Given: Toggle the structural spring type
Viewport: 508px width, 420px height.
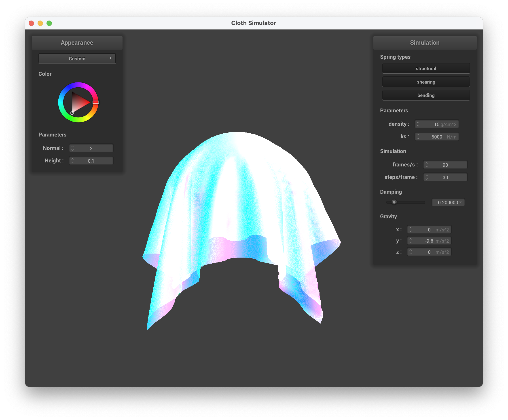Looking at the screenshot, I should 426,68.
